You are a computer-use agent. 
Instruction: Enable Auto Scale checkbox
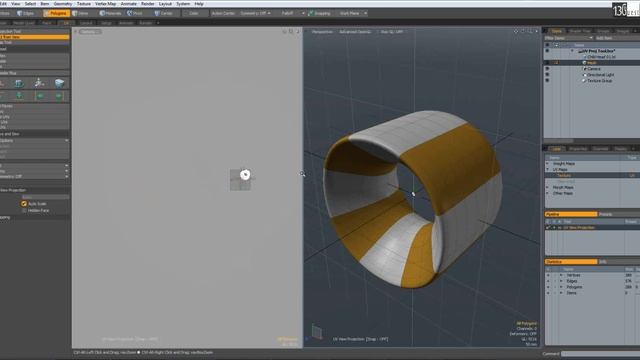point(24,204)
